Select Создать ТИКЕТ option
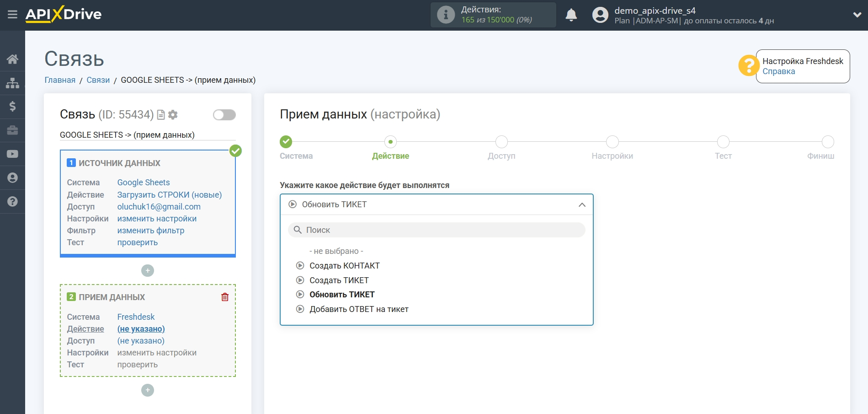Viewport: 868px width, 414px height. 339,280
